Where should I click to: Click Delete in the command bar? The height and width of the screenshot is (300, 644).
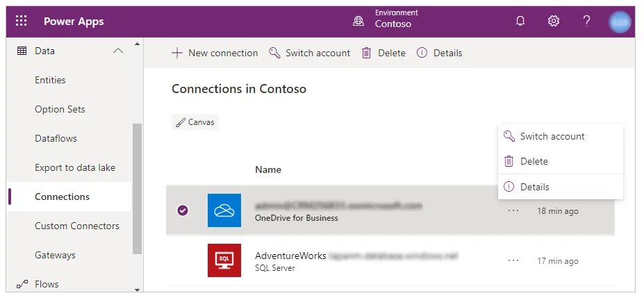[383, 53]
